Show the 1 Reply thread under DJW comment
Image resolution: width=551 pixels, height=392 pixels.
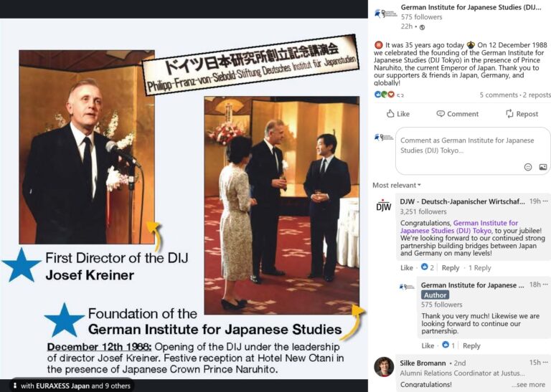[x=480, y=268]
